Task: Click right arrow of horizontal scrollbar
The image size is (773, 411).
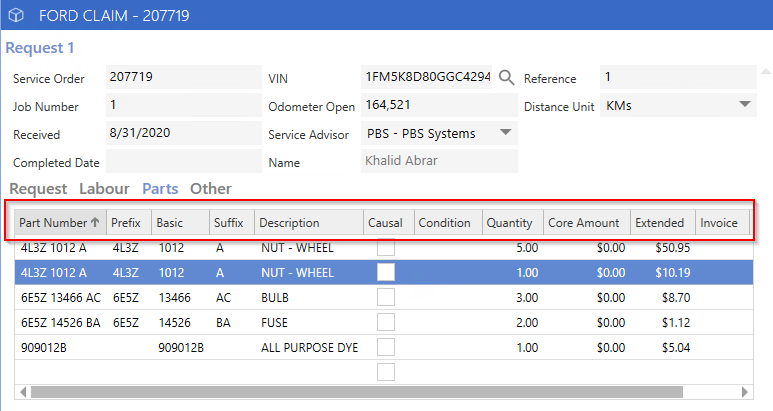Action: click(745, 392)
